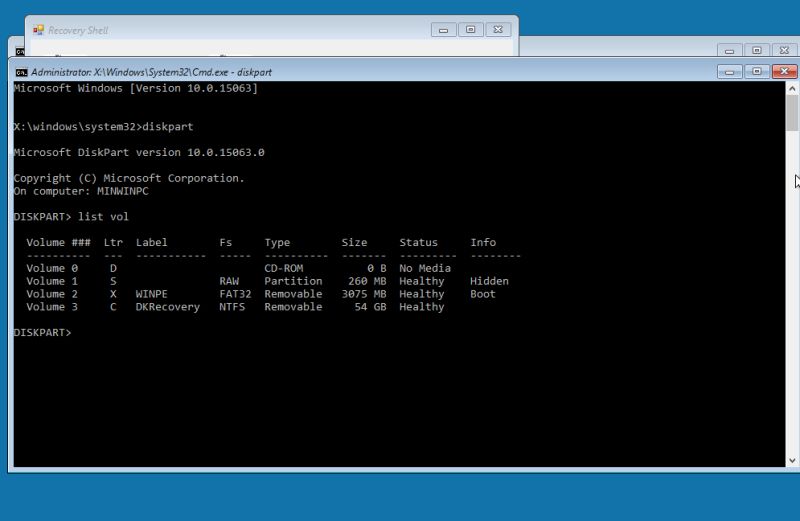Click the 'DKRecovery' label text
This screenshot has width=800, height=521.
tap(167, 307)
